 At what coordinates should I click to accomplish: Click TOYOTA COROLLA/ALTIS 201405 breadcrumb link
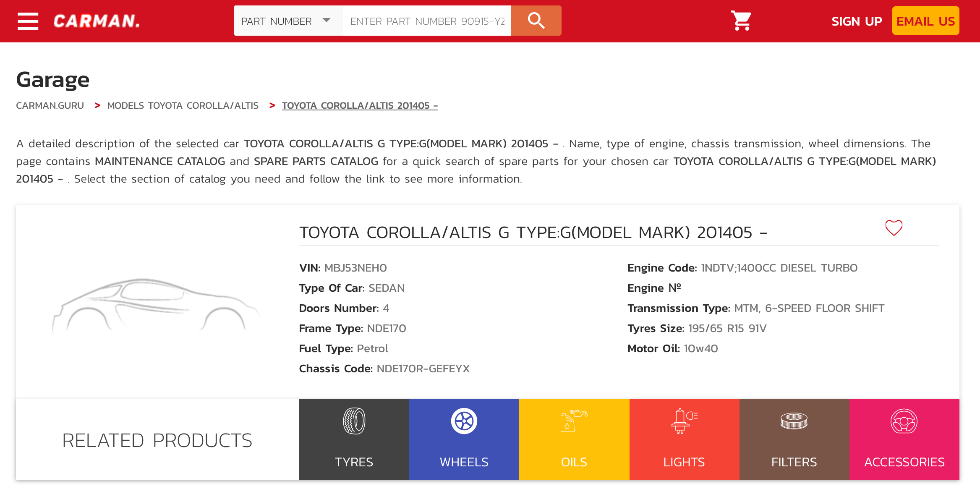(360, 106)
